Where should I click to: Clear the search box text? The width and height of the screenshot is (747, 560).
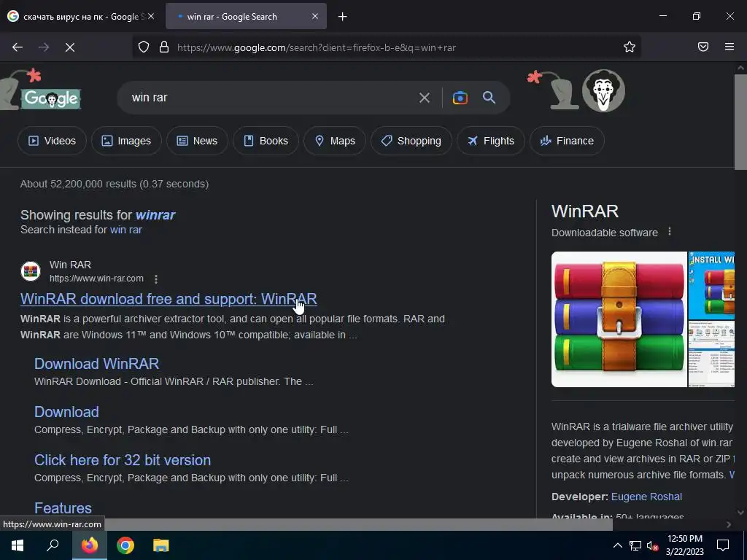pyautogui.click(x=424, y=98)
